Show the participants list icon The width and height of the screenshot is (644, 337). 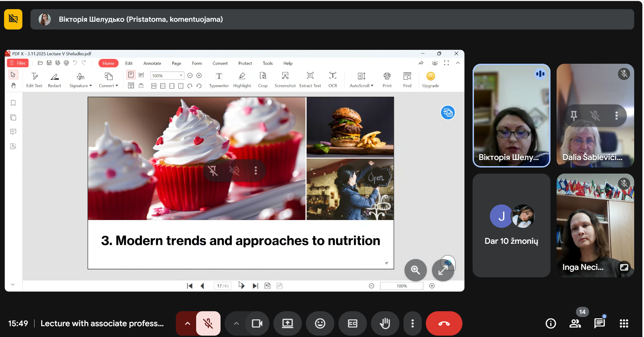575,323
